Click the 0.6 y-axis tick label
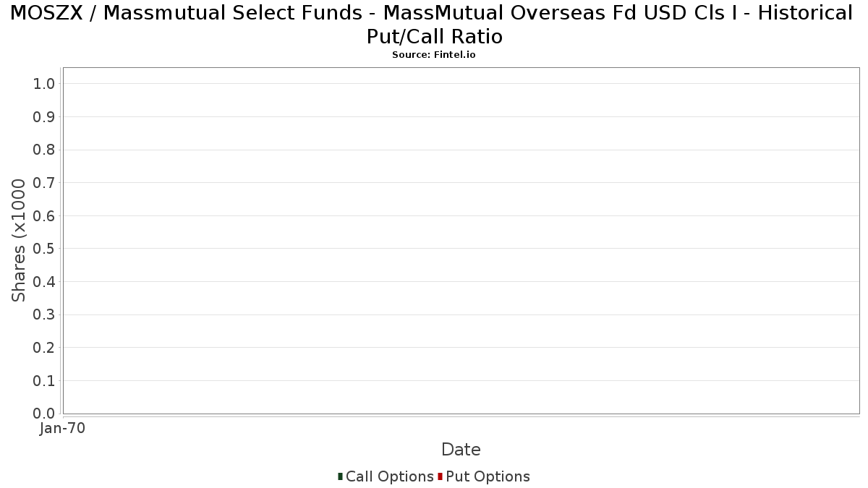 pos(44,216)
